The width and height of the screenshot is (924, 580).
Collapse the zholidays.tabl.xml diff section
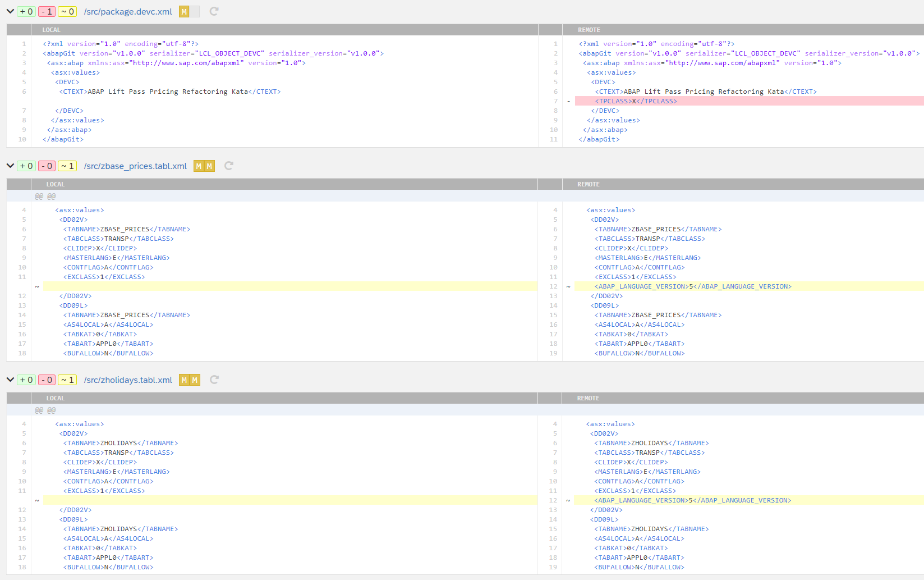coord(10,380)
